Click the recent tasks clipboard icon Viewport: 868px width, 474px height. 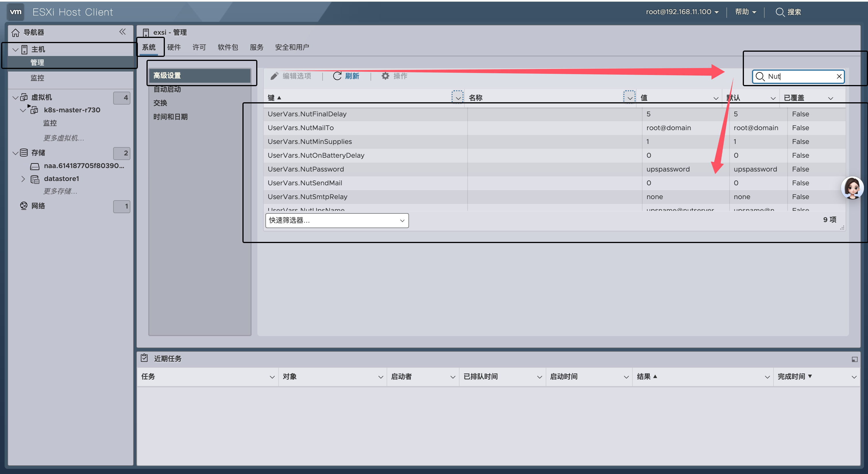[144, 358]
